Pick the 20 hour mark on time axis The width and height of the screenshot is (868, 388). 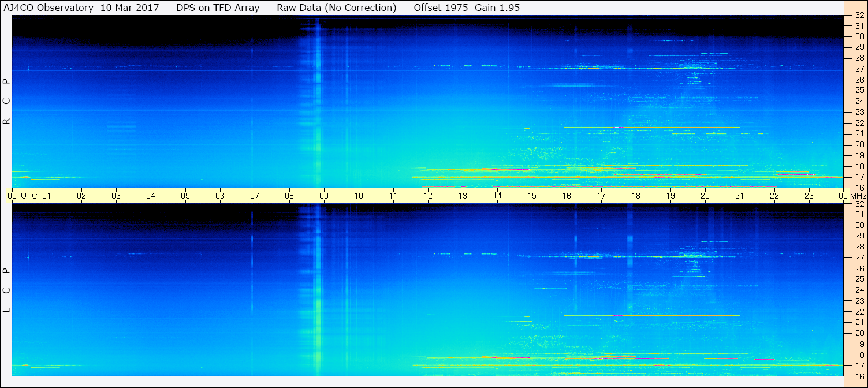[705, 196]
